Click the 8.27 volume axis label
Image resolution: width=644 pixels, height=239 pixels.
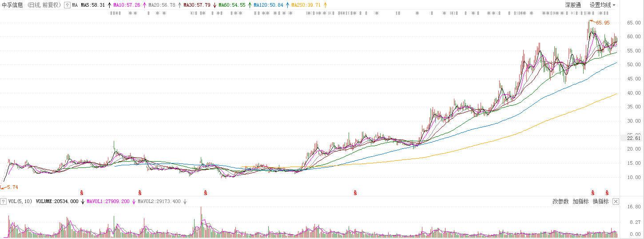(x=635, y=222)
